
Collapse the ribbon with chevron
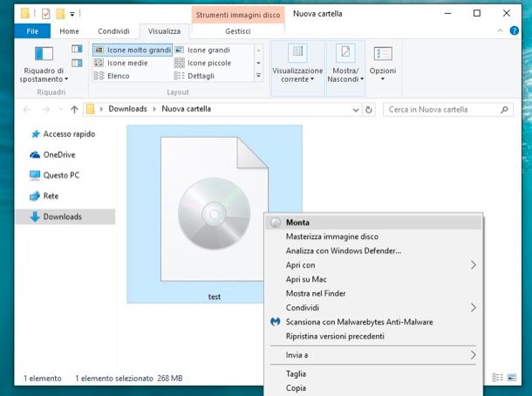(500, 31)
